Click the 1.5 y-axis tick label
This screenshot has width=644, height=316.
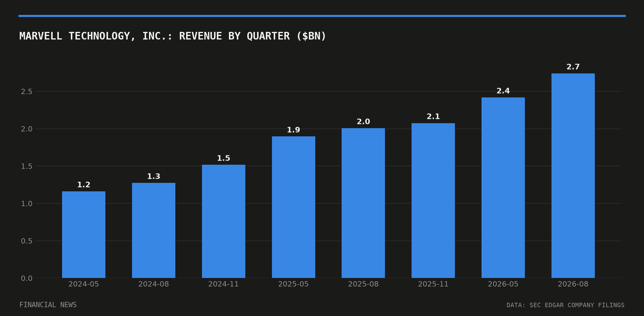(x=27, y=166)
